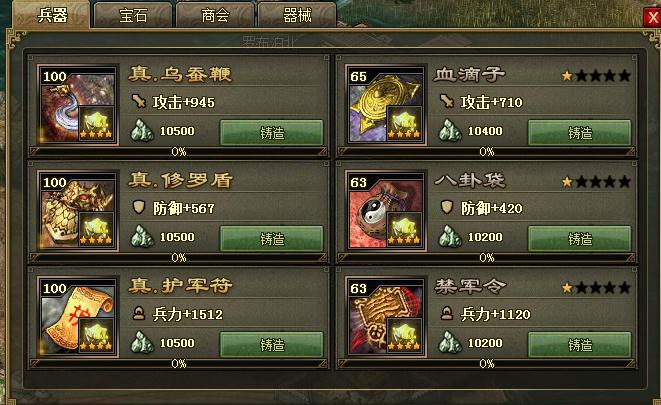
Task: Click the star rating of 禁军令
Action: point(596,288)
